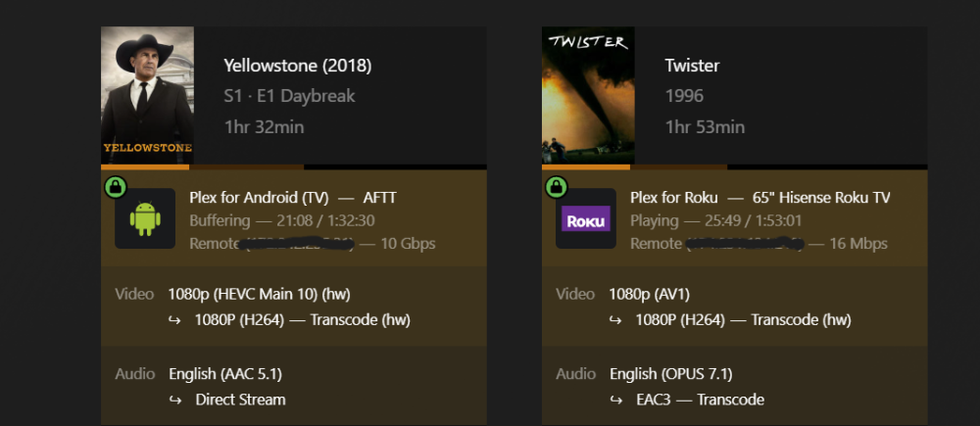Click the Audio label on Yellowstone card

point(135,374)
